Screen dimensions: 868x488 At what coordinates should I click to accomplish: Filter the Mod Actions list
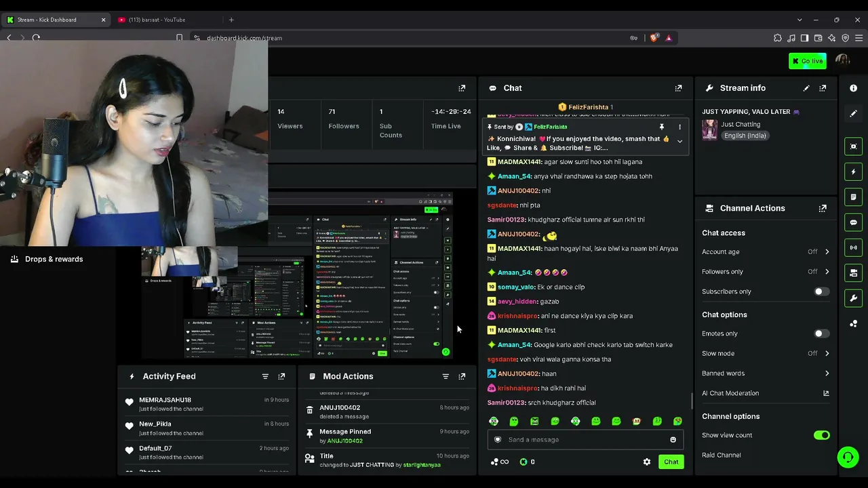pyautogui.click(x=446, y=376)
